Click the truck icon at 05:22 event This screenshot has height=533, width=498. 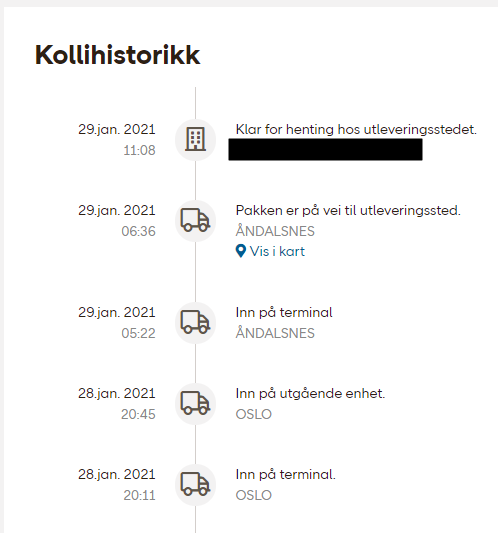click(195, 322)
